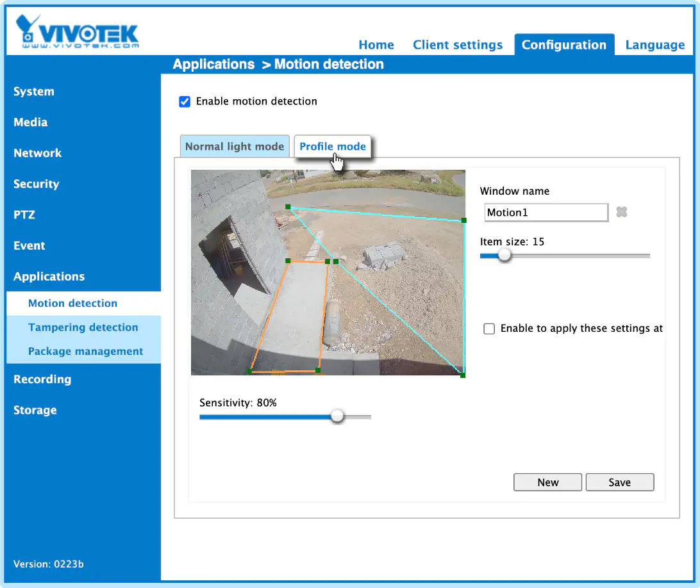The image size is (700, 588).
Task: Click the bottom-right green handle of cyan polygon
Action: 463,375
